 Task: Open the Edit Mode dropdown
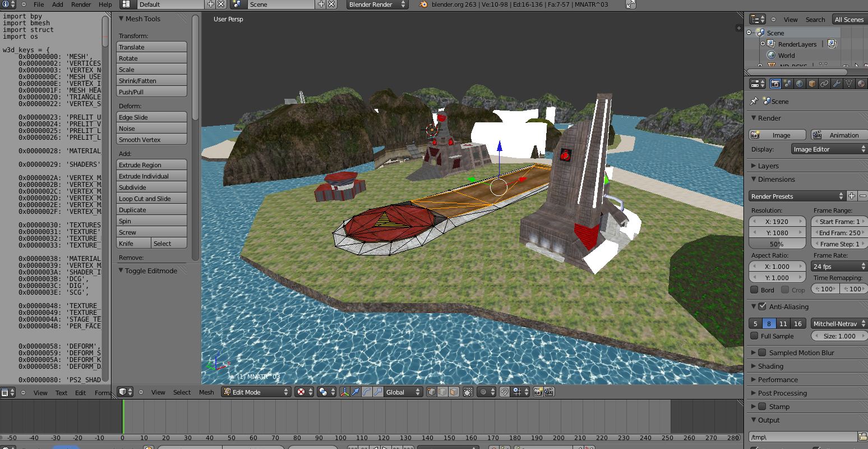coord(256,392)
